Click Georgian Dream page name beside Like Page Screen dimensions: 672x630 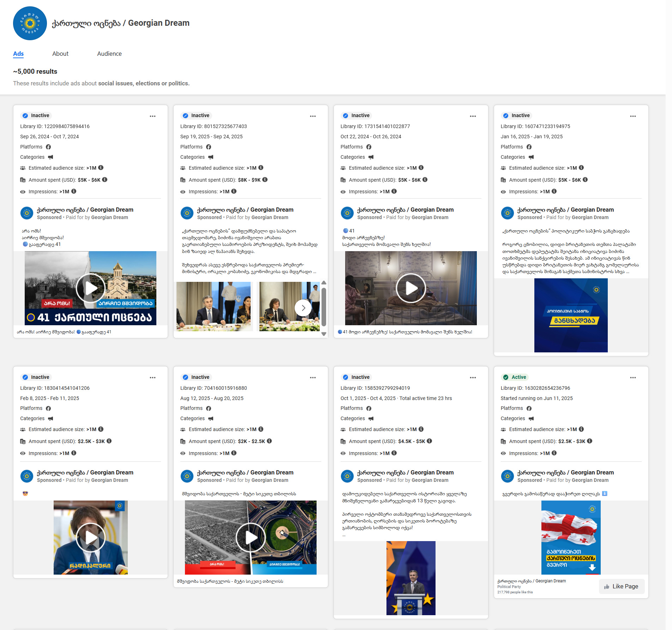532,581
